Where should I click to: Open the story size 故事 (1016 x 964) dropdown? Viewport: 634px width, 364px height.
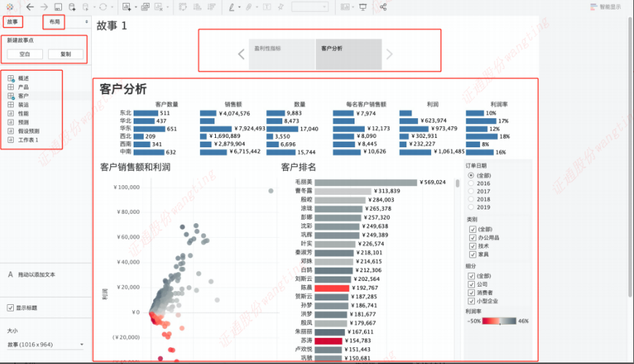point(45,344)
